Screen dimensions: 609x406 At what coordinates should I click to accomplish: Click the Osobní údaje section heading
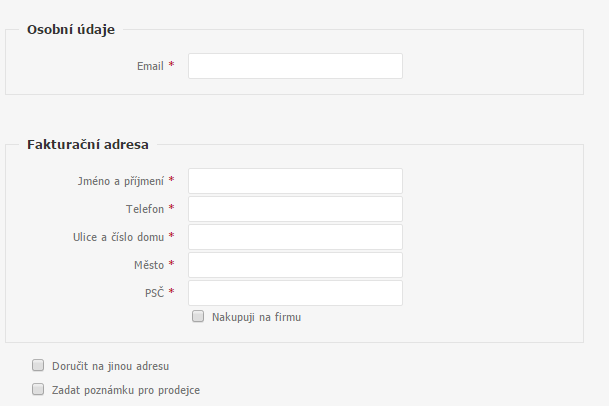pyautogui.click(x=71, y=30)
